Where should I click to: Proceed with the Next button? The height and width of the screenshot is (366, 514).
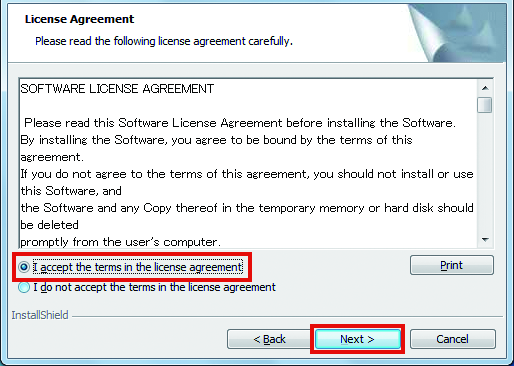click(357, 339)
